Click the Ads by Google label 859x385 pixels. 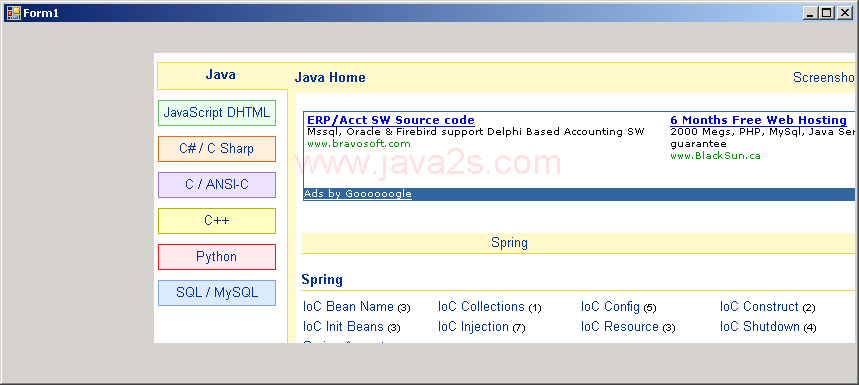358,194
